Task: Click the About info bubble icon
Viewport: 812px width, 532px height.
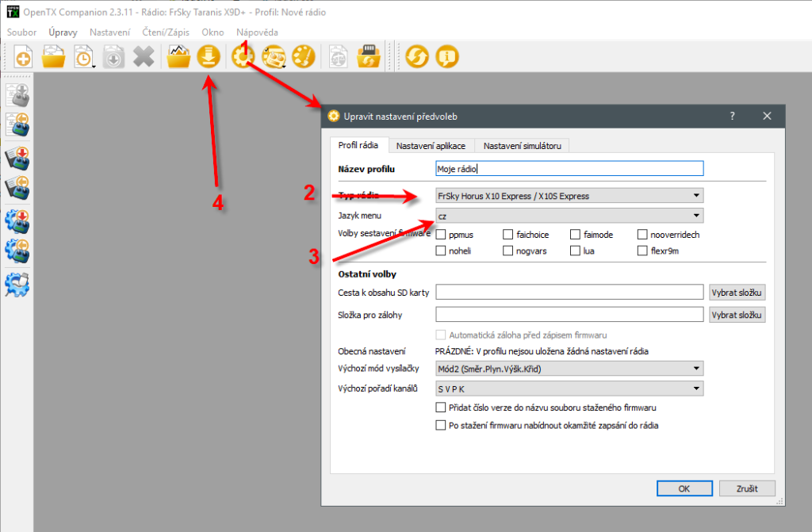Action: (x=447, y=57)
